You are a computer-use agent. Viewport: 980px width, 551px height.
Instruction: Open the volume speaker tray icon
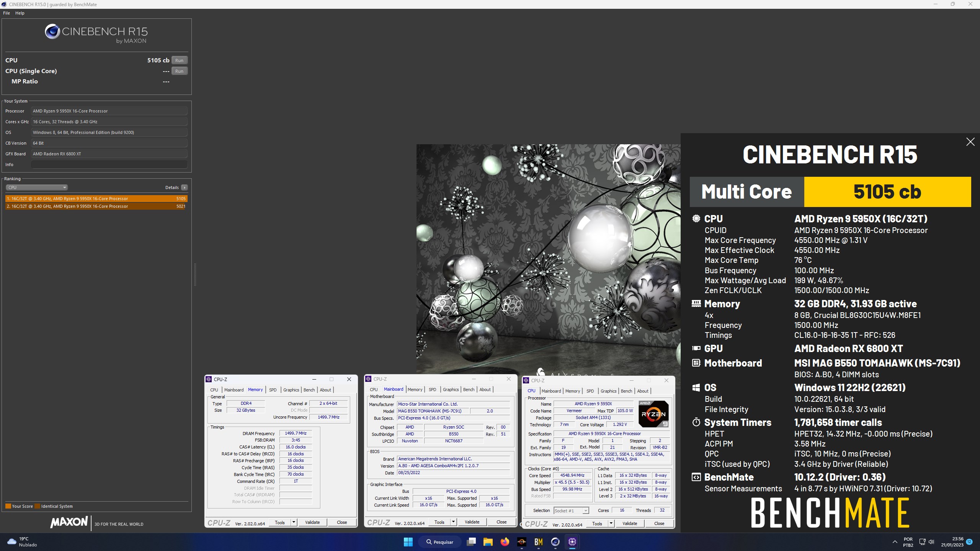pyautogui.click(x=931, y=542)
